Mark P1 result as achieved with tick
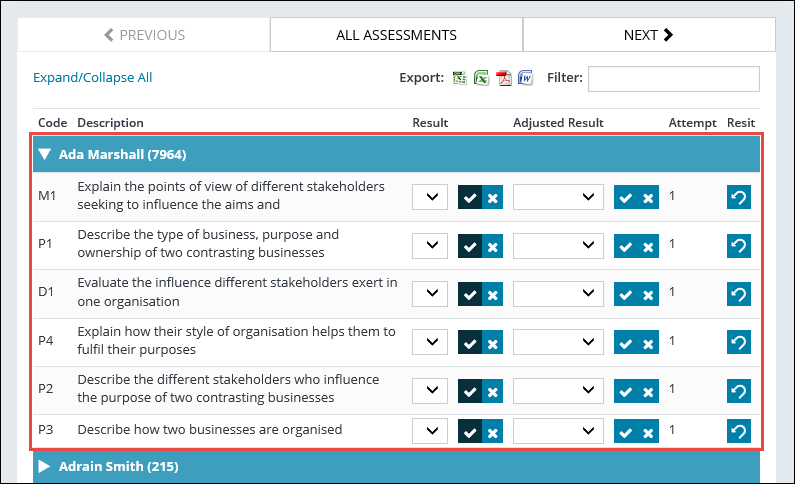The height and width of the screenshot is (484, 795). point(469,246)
